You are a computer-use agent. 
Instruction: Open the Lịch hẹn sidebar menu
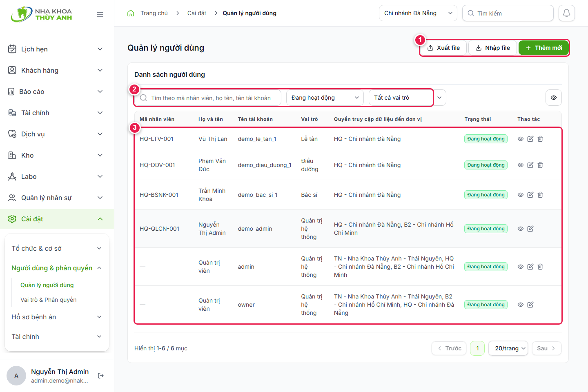[x=57, y=49]
